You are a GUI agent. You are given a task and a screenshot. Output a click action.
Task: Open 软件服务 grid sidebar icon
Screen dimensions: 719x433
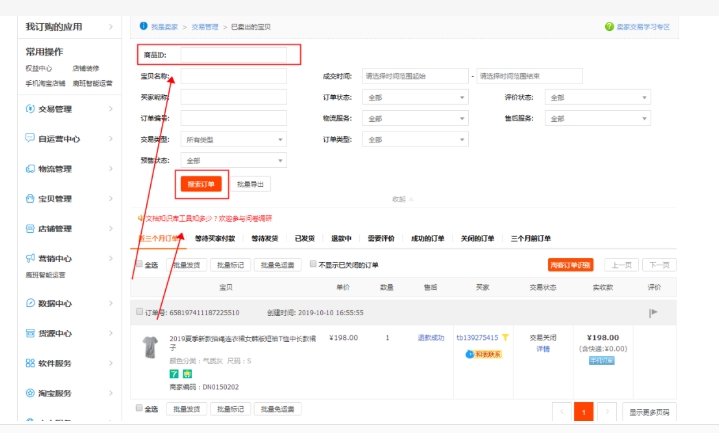30,363
